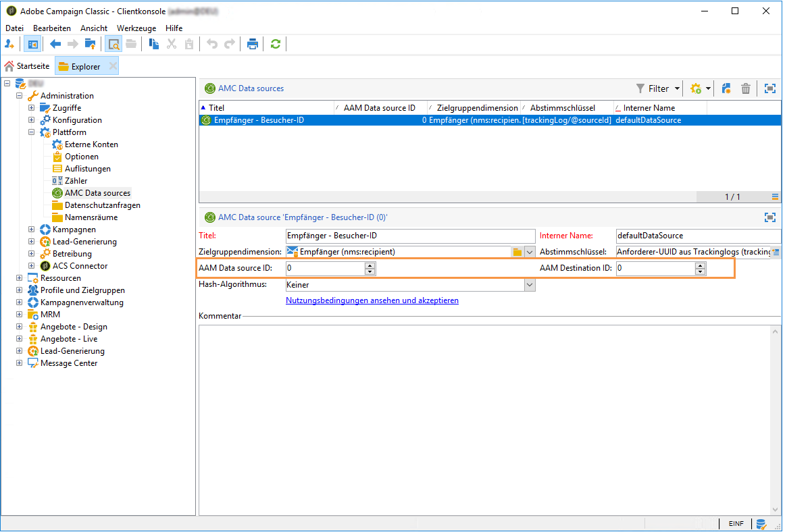The image size is (785, 532).
Task: Sort by the Zielgruppendimension column header
Action: coord(474,107)
